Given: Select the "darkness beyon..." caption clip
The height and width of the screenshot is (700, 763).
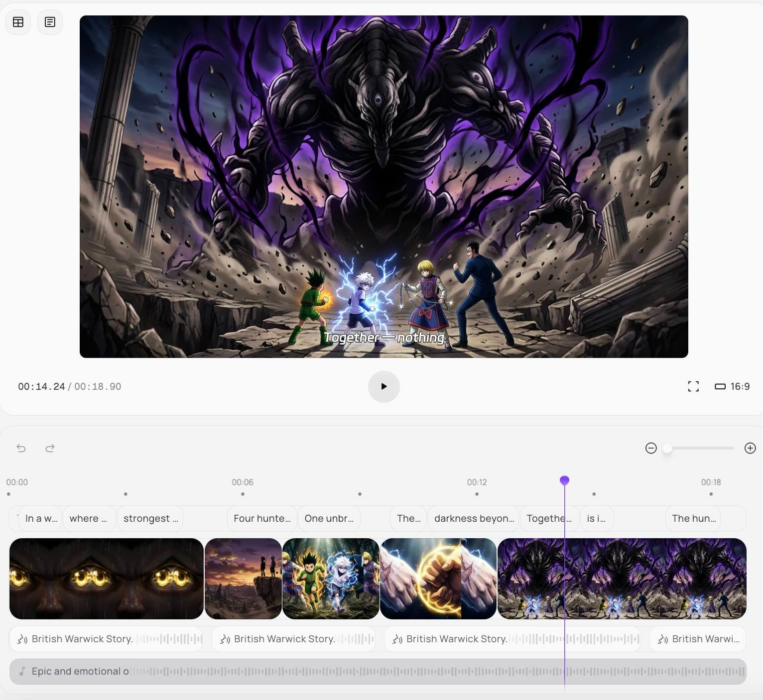Looking at the screenshot, I should pyautogui.click(x=474, y=518).
